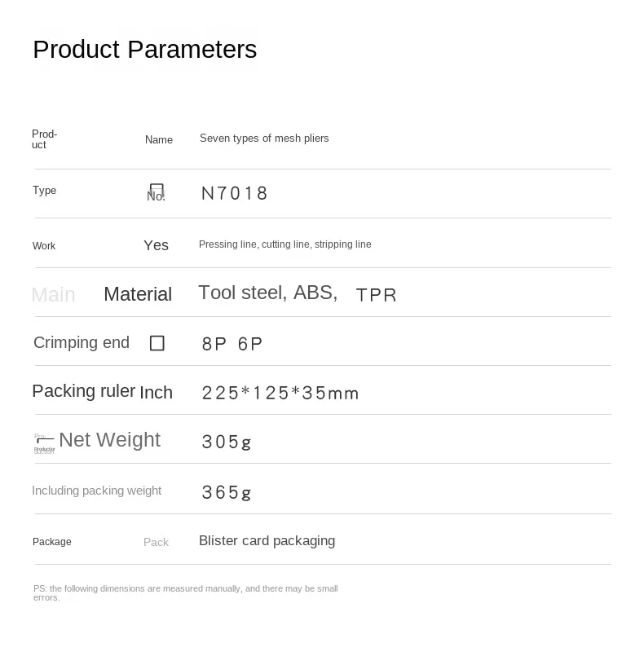Click the small square above No.

point(157,188)
